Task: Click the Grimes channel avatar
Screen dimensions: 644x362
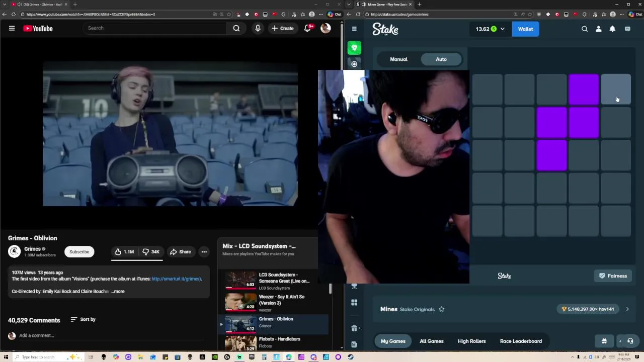Action: pyautogui.click(x=15, y=251)
